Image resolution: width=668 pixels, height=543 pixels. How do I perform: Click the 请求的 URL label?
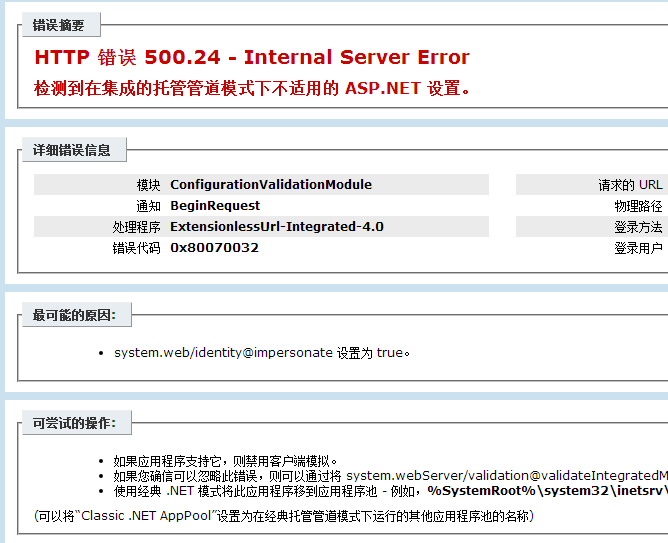tap(630, 185)
